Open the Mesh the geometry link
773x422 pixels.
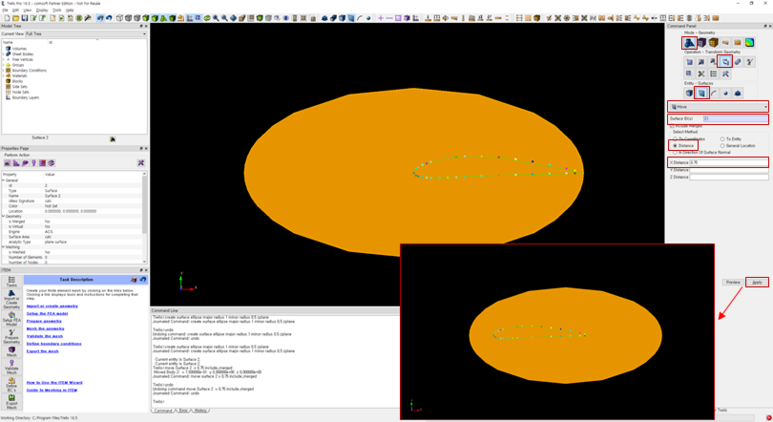coord(45,329)
